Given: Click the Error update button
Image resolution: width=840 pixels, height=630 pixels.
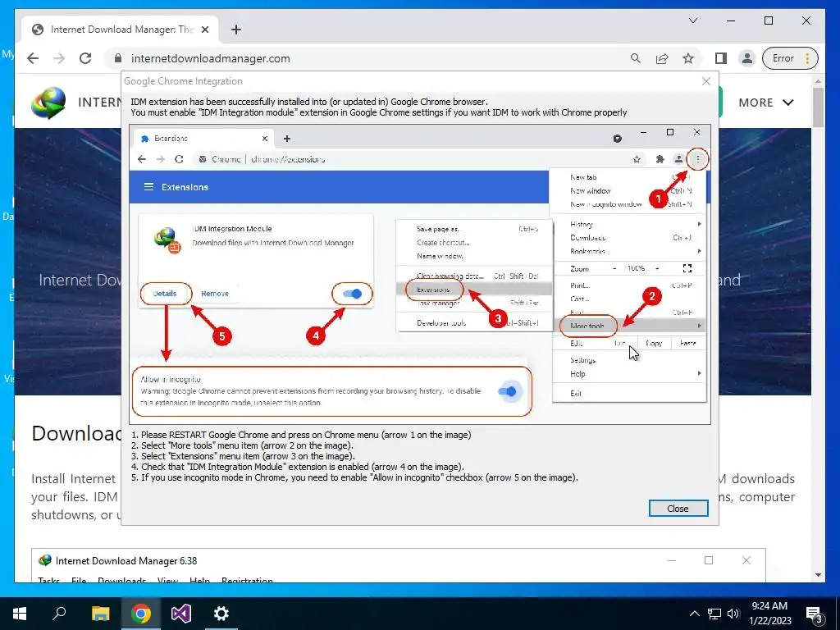Looking at the screenshot, I should pos(792,58).
